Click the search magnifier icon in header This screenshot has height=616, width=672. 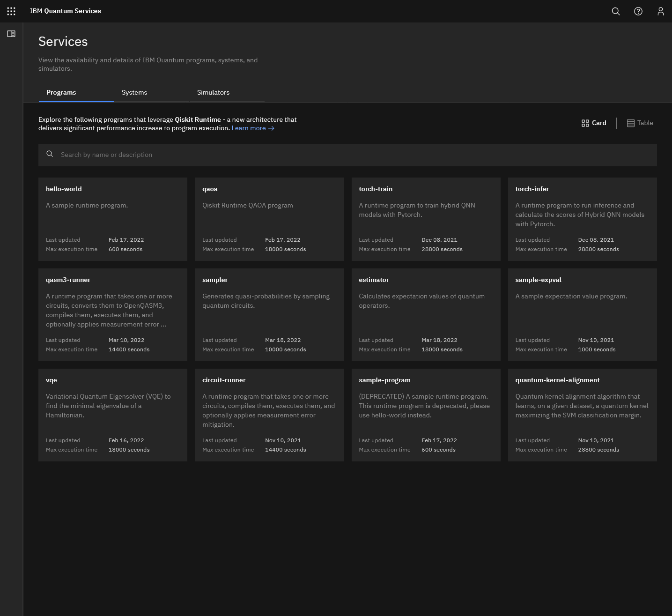coord(616,11)
